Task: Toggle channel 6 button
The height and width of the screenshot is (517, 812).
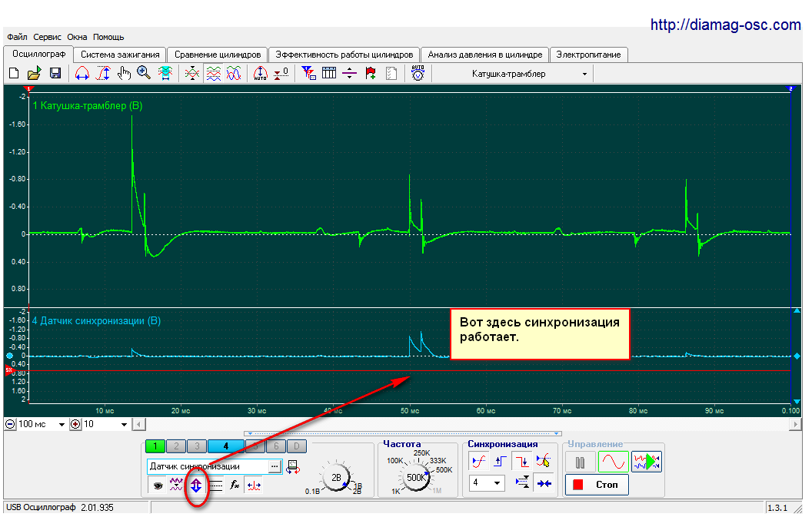Action: [276, 446]
